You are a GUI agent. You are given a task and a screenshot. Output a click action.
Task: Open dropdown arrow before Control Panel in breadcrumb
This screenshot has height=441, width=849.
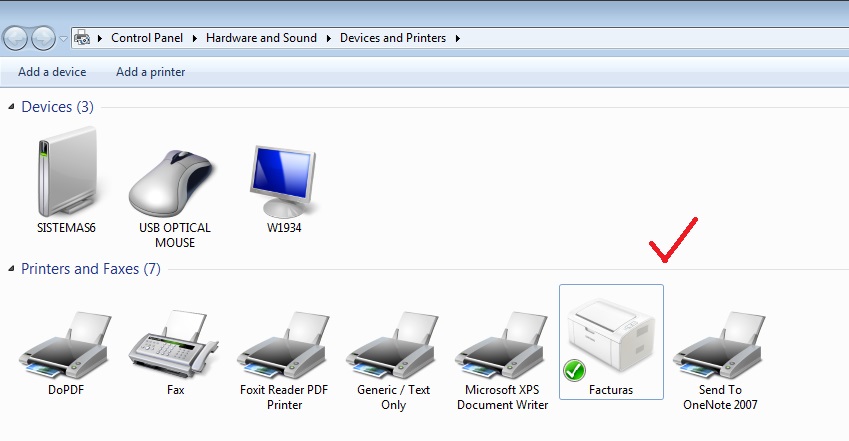tap(100, 38)
